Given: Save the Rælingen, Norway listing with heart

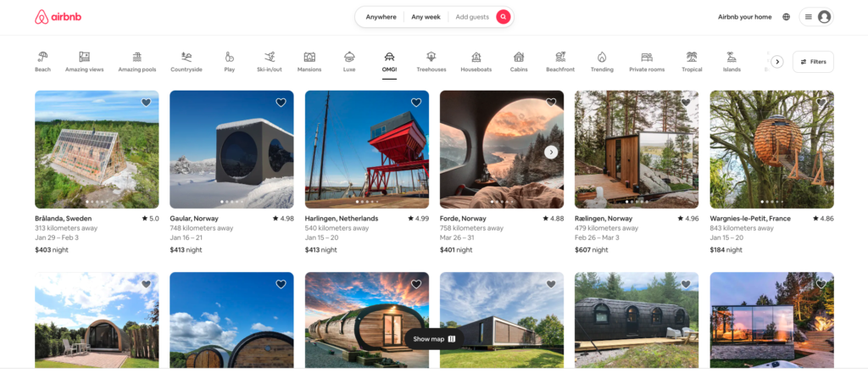Looking at the screenshot, I should [x=686, y=103].
